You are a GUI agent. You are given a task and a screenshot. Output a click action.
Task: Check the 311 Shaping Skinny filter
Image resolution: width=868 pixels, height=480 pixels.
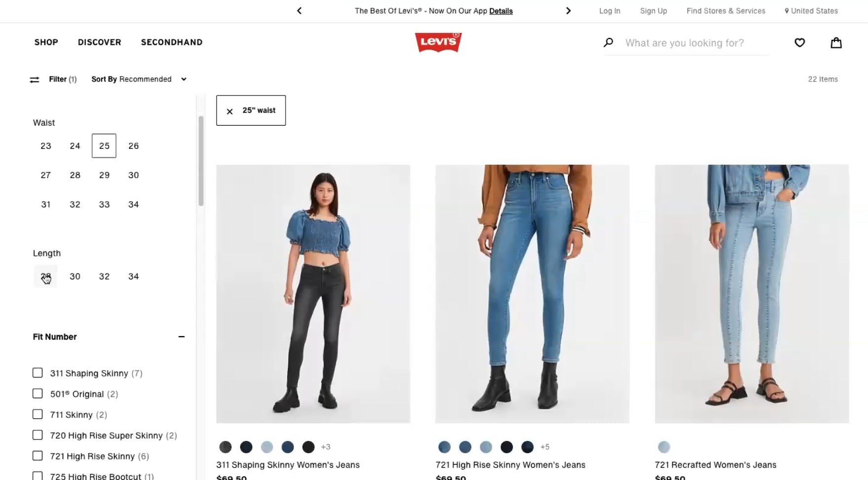click(37, 373)
